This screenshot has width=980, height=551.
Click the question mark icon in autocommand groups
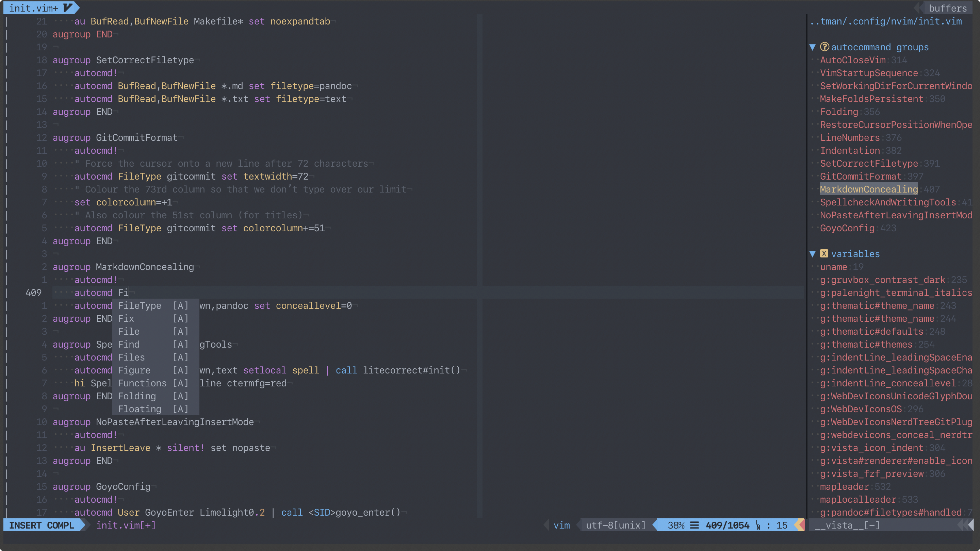pyautogui.click(x=824, y=46)
